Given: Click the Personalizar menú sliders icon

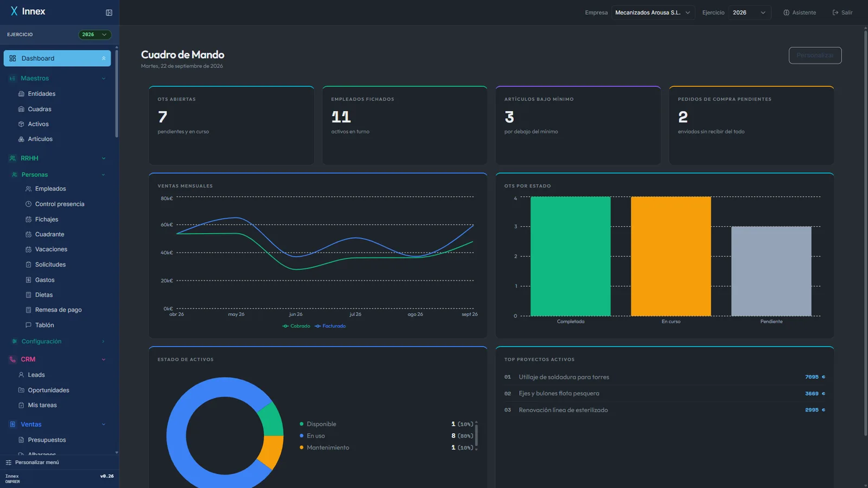Looking at the screenshot, I should [8, 463].
